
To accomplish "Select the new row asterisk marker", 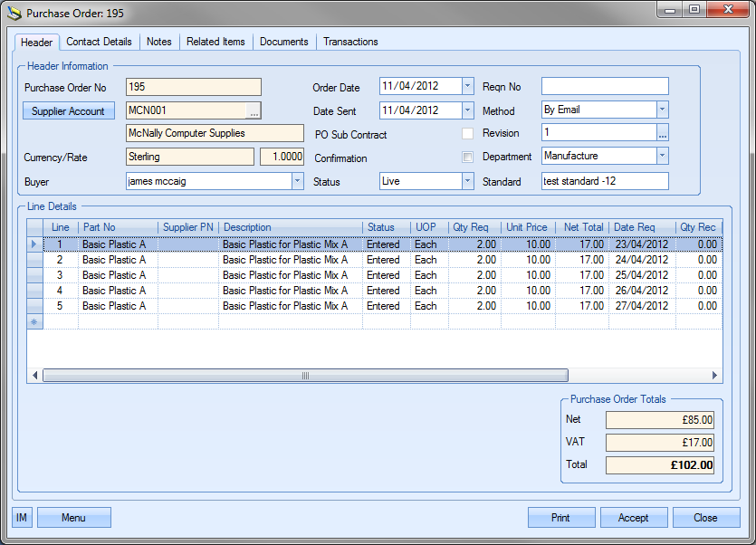I will point(34,321).
